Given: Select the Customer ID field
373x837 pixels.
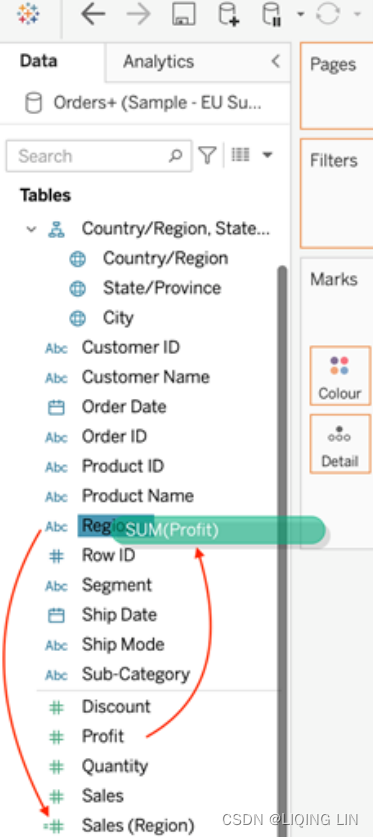Looking at the screenshot, I should tap(130, 348).
